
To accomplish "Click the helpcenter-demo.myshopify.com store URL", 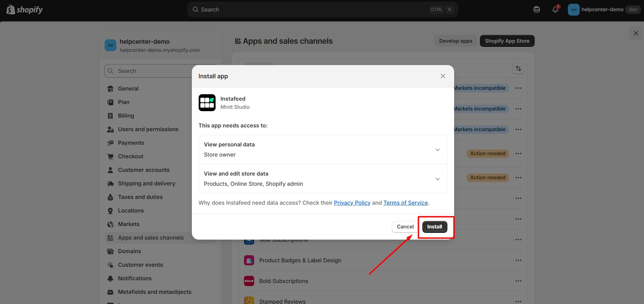I will pyautogui.click(x=160, y=50).
